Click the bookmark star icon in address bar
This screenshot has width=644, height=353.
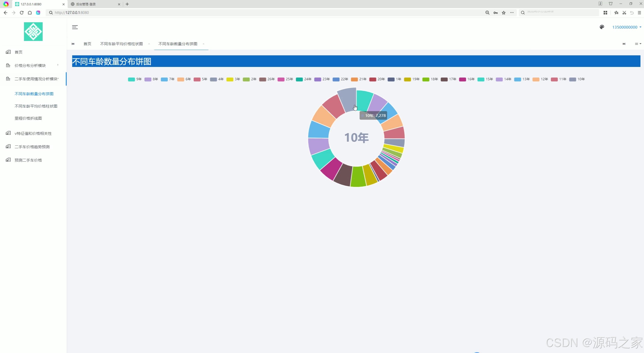point(504,13)
